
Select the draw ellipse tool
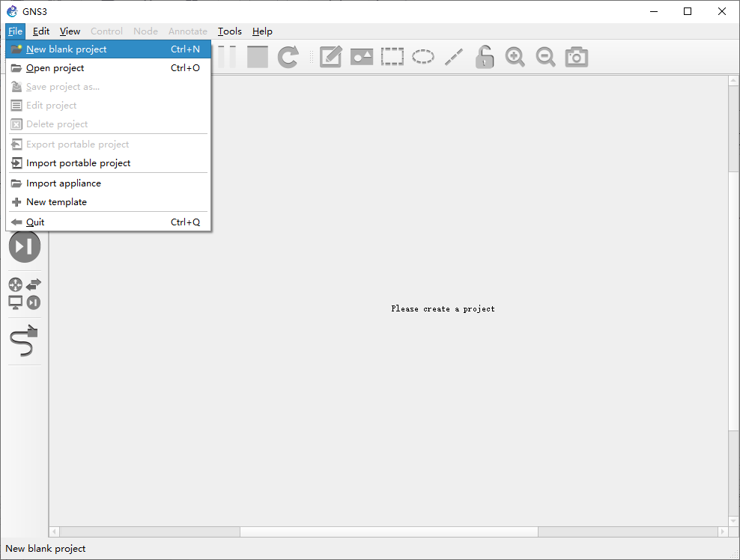[423, 57]
